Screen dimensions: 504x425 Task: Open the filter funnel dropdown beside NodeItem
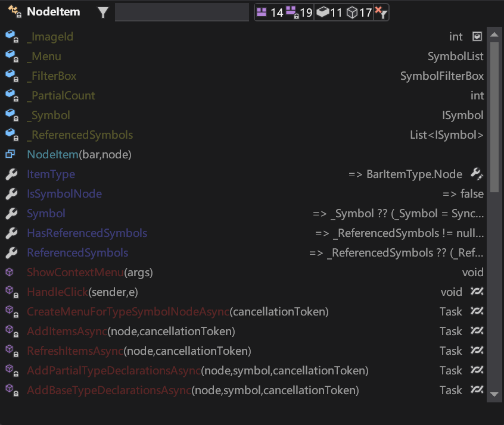pyautogui.click(x=102, y=11)
